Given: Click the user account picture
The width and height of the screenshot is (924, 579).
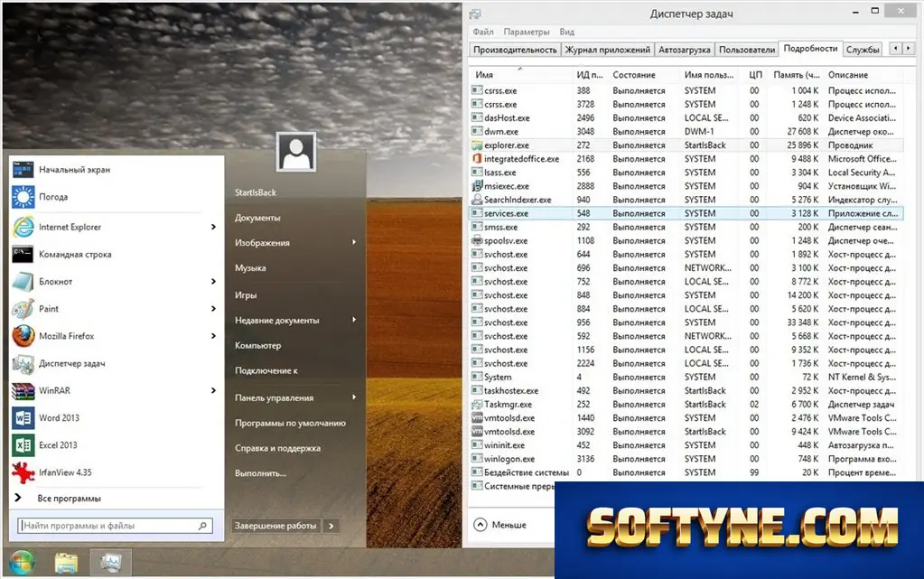Looking at the screenshot, I should click(x=296, y=152).
